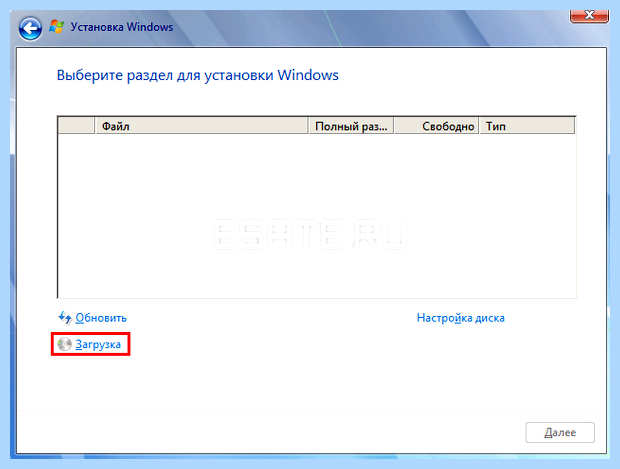The width and height of the screenshot is (620, 469).
Task: Close the Установка Windows window
Action: [x=589, y=15]
